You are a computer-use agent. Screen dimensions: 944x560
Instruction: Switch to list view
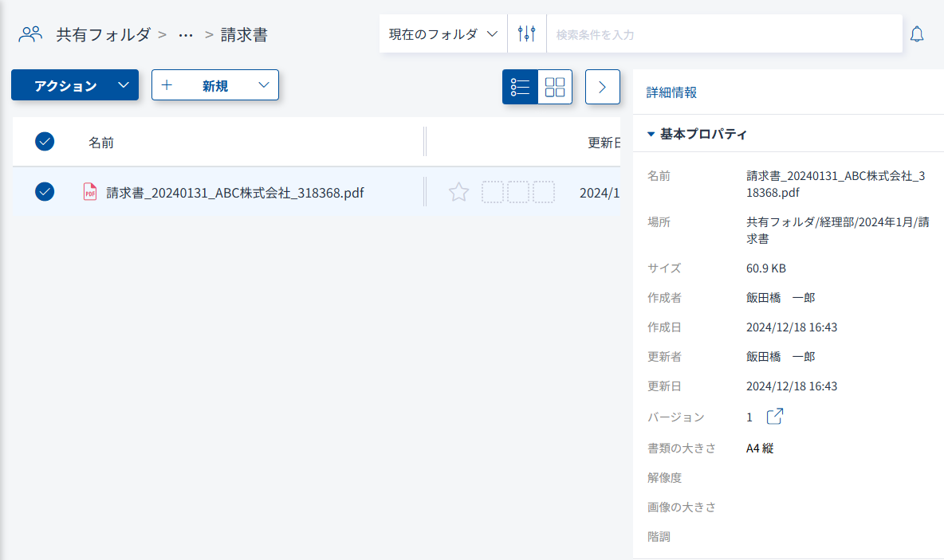[520, 87]
